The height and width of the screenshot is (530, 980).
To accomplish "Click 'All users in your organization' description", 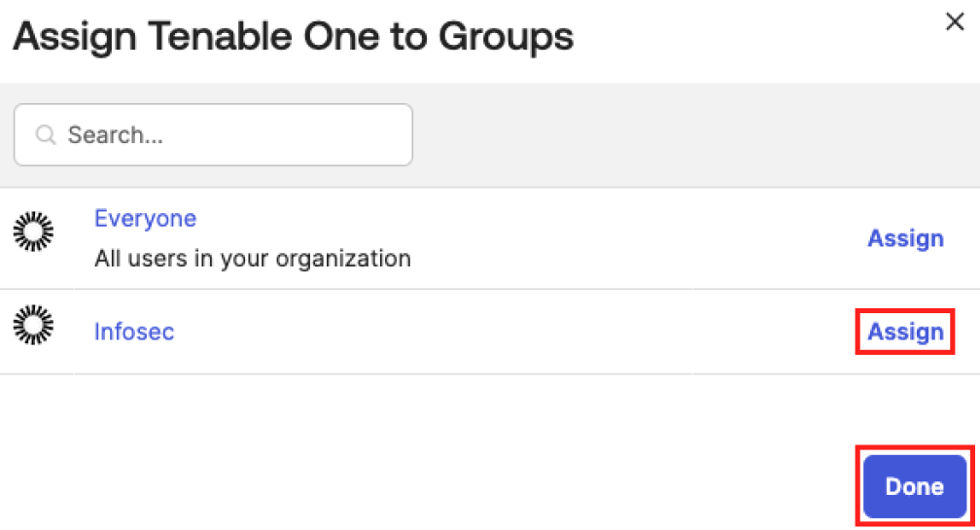I will (x=252, y=259).
